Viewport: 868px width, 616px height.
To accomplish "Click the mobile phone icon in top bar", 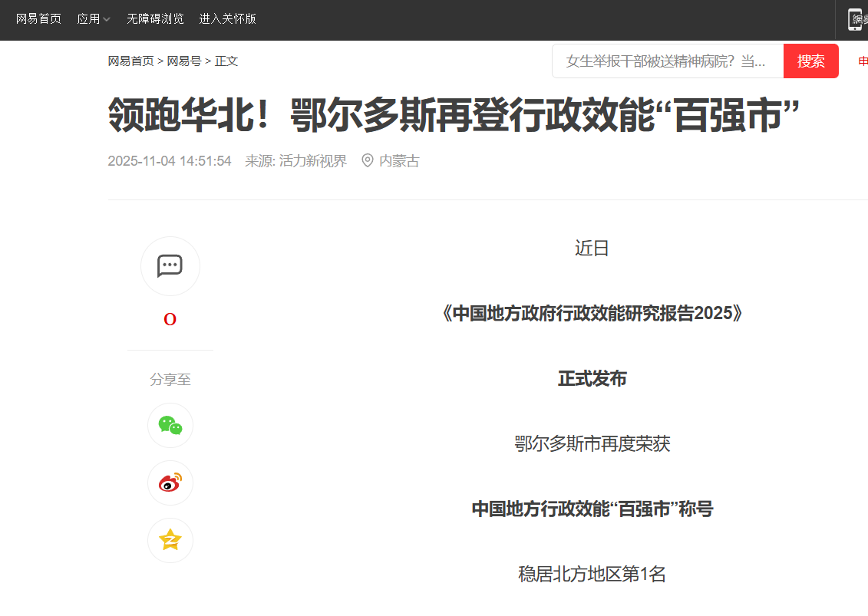I will click(854, 19).
